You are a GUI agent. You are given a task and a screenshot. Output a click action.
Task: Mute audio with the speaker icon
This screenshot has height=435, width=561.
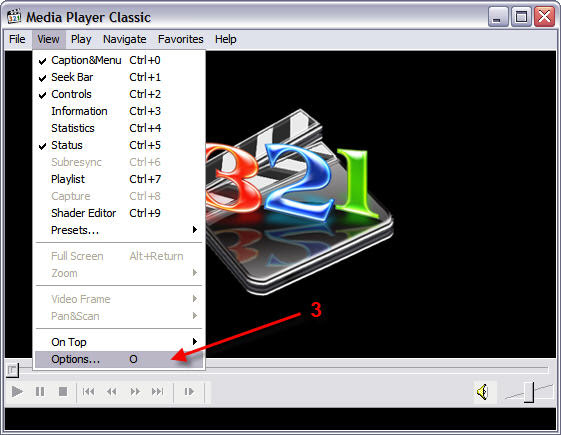(x=483, y=392)
